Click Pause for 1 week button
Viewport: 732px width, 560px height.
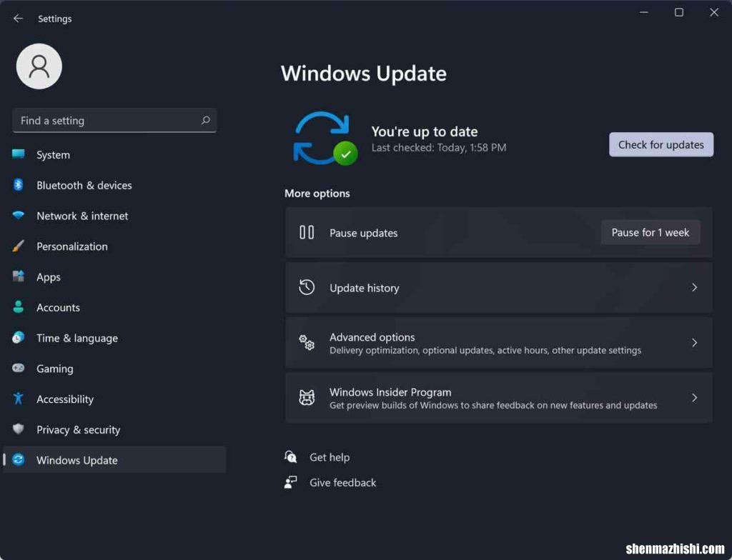tap(651, 232)
